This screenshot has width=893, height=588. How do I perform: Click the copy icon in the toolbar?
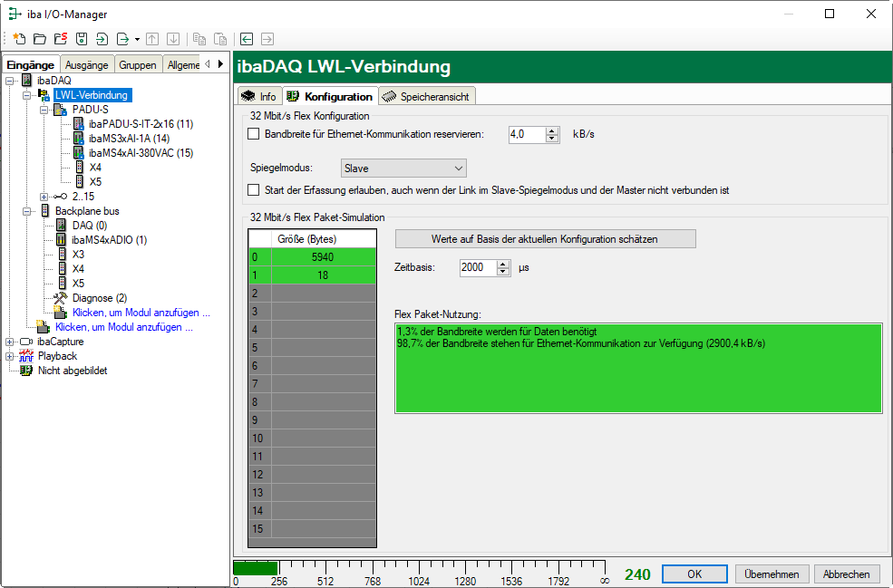click(199, 39)
